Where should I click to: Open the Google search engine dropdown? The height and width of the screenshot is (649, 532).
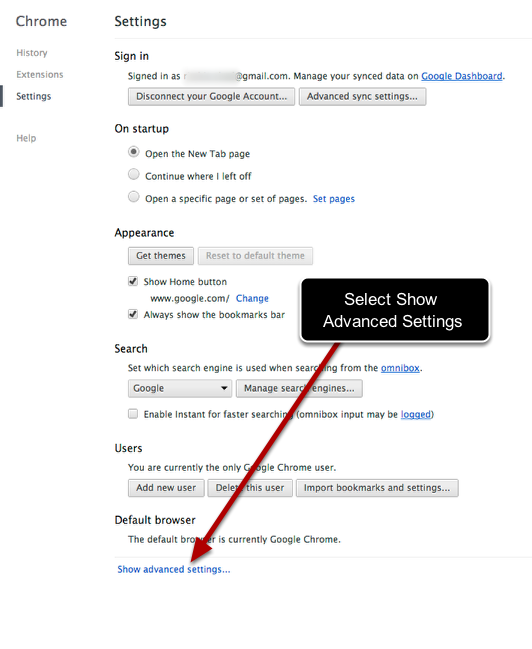pyautogui.click(x=180, y=388)
